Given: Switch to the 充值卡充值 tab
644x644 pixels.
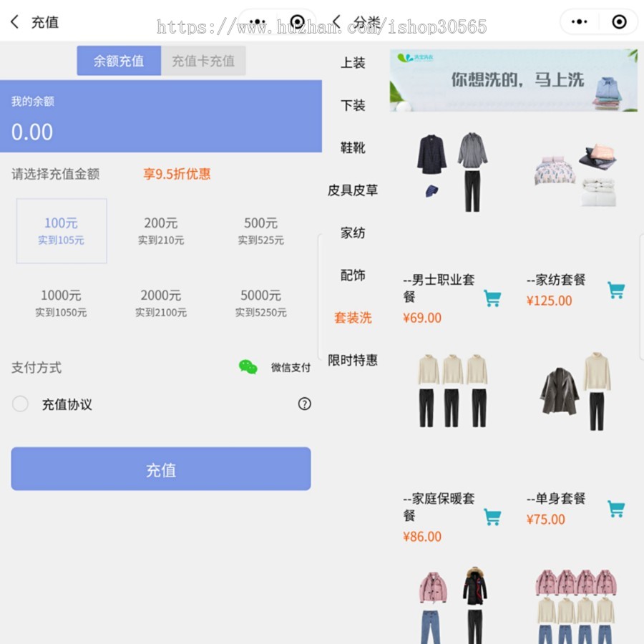Looking at the screenshot, I should pyautogui.click(x=203, y=61).
